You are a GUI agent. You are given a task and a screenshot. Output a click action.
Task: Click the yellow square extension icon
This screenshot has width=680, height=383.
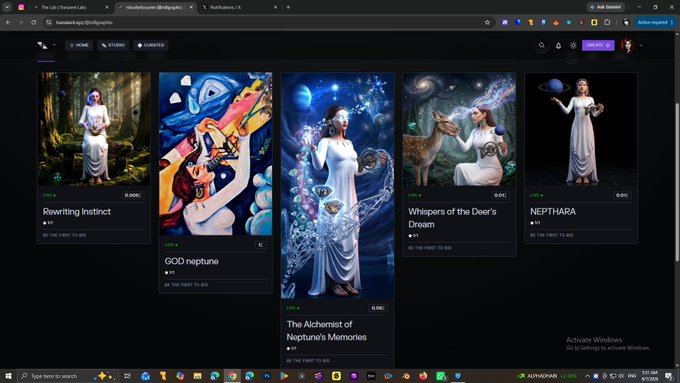(594, 22)
